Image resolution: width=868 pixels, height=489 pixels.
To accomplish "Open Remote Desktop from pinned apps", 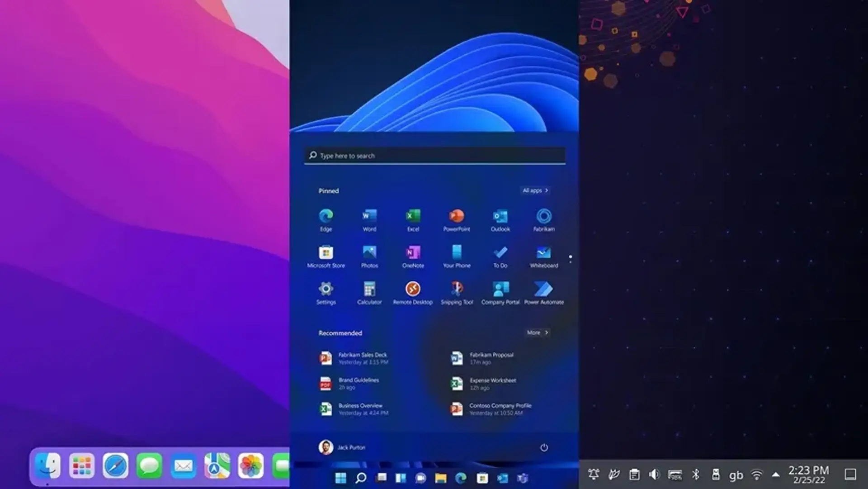I will pos(413,293).
